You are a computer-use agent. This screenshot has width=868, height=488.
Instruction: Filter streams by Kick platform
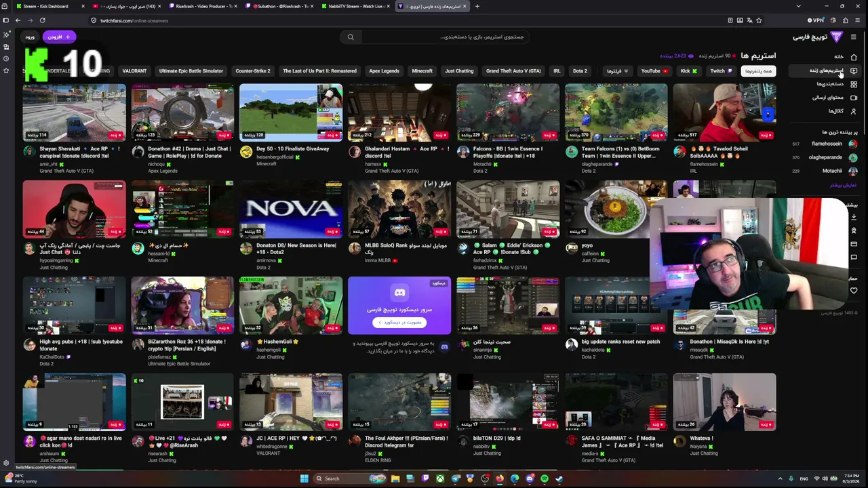[x=688, y=71]
